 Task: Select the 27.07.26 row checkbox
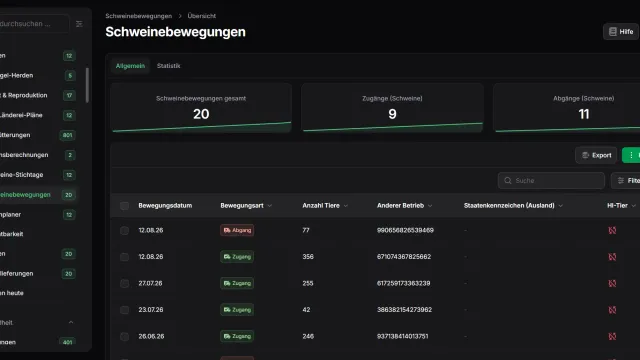pos(124,284)
